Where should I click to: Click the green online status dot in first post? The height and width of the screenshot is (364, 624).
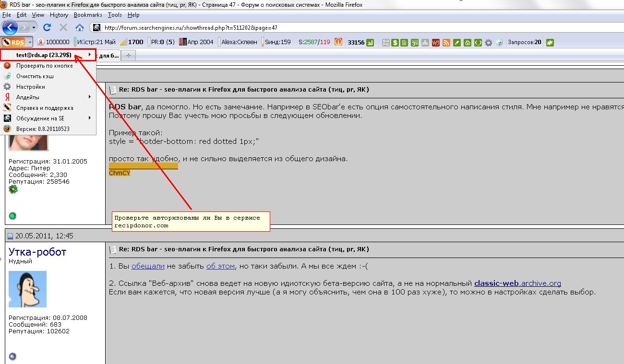[x=12, y=216]
